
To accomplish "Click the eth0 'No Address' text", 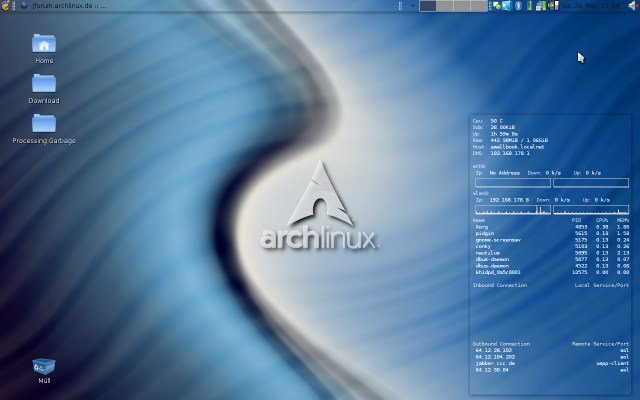I will coord(504,173).
